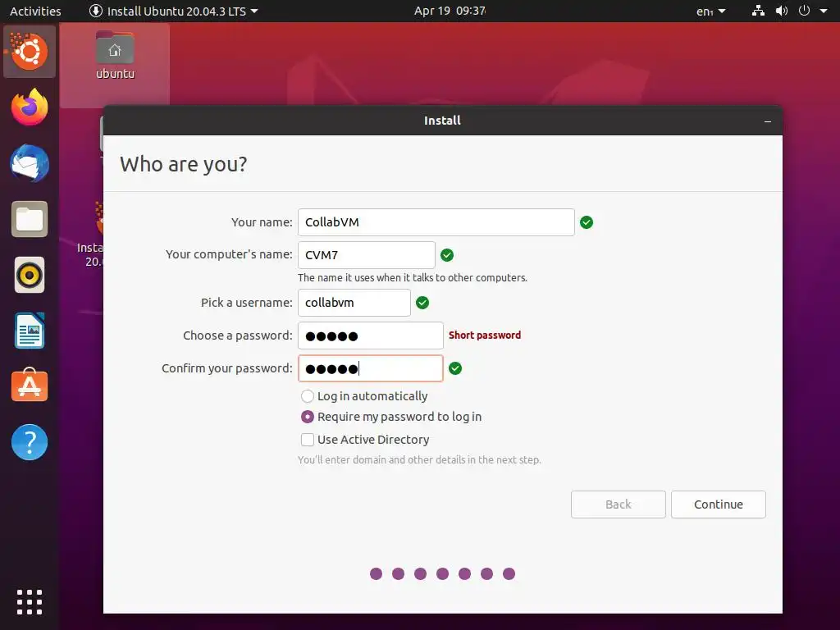Screen dimensions: 840x630
Task: Open the ubuntu home folder on desktop
Action: click(115, 55)
